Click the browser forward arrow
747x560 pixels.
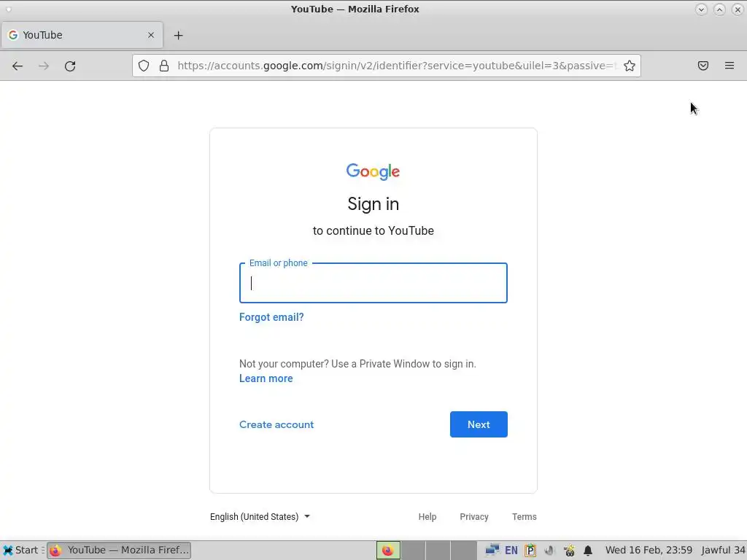pos(44,66)
